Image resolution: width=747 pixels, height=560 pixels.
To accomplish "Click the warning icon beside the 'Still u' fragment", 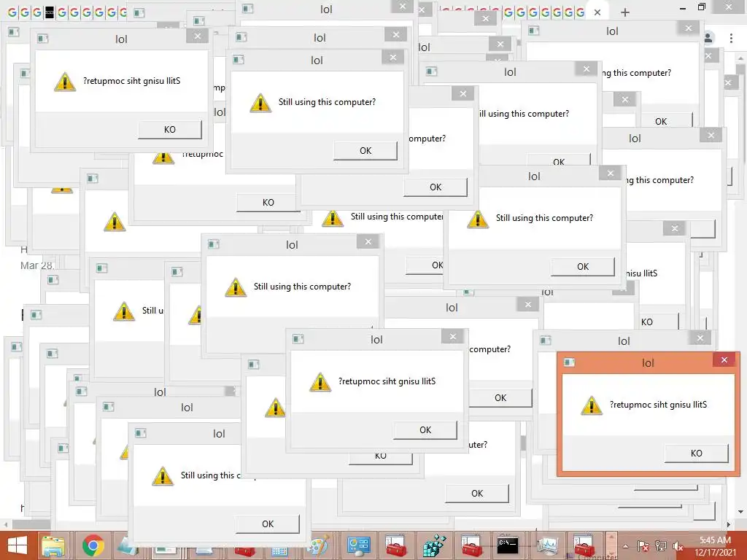I will click(x=124, y=311).
